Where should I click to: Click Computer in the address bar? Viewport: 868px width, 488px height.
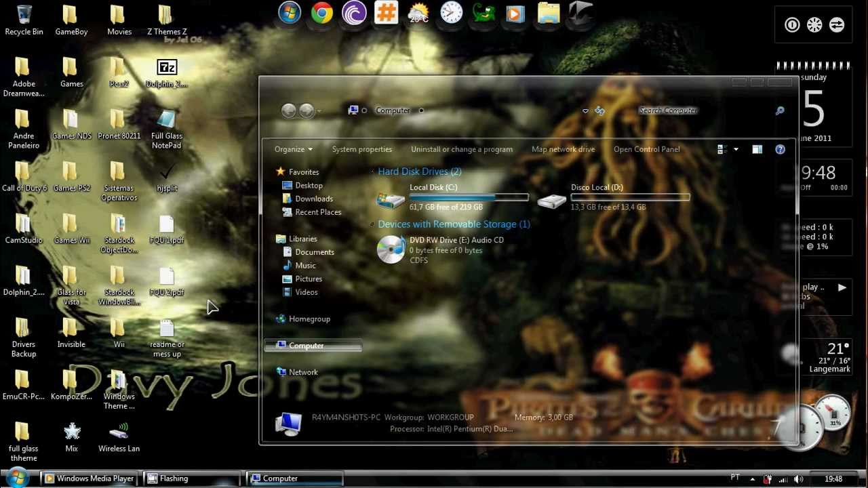[x=393, y=110]
